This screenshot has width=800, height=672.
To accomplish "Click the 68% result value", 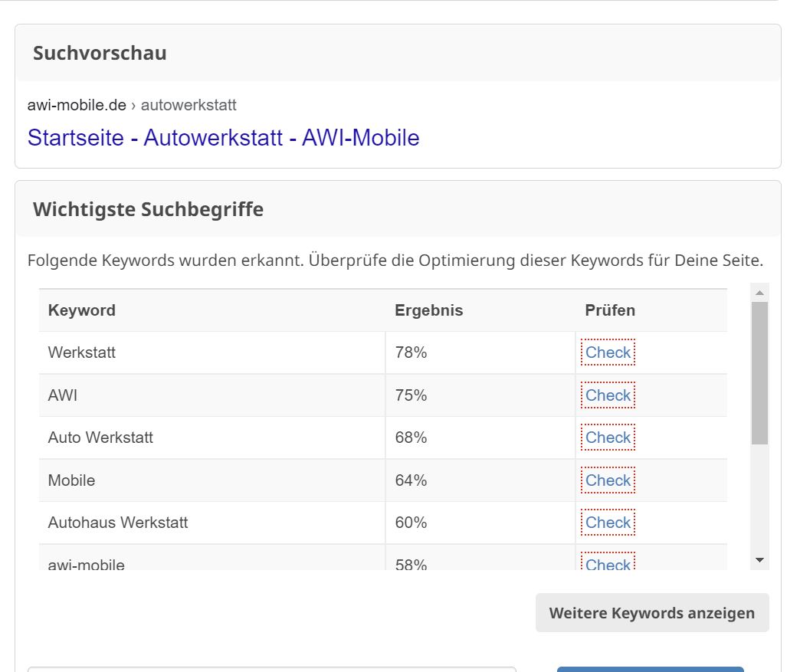I will pyautogui.click(x=411, y=438).
